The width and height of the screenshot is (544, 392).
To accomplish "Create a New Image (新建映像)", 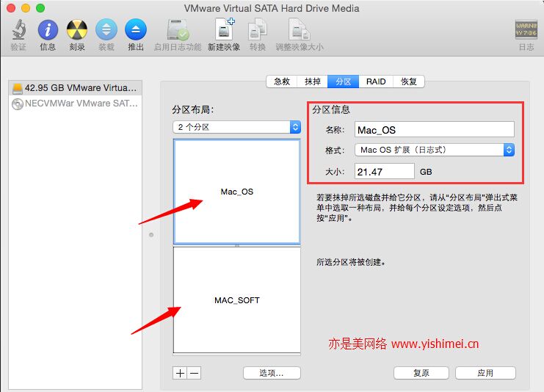I will [224, 29].
